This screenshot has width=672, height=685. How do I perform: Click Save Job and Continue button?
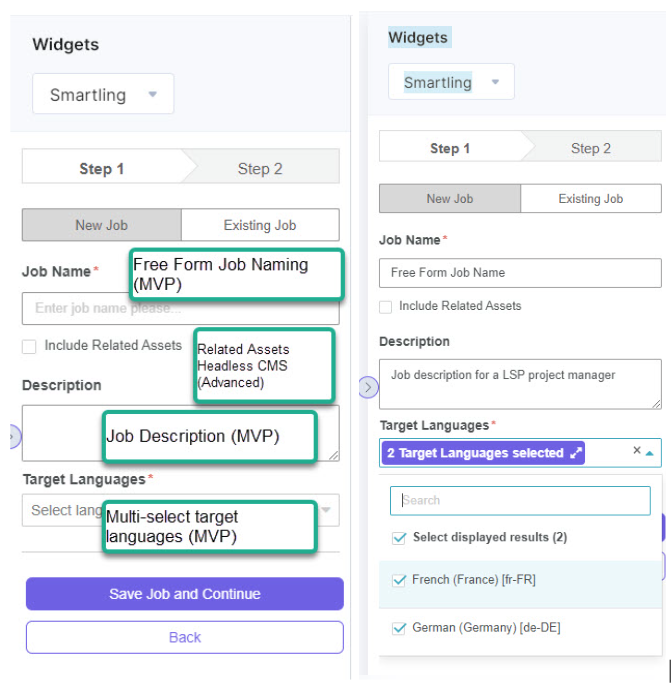pos(184,594)
